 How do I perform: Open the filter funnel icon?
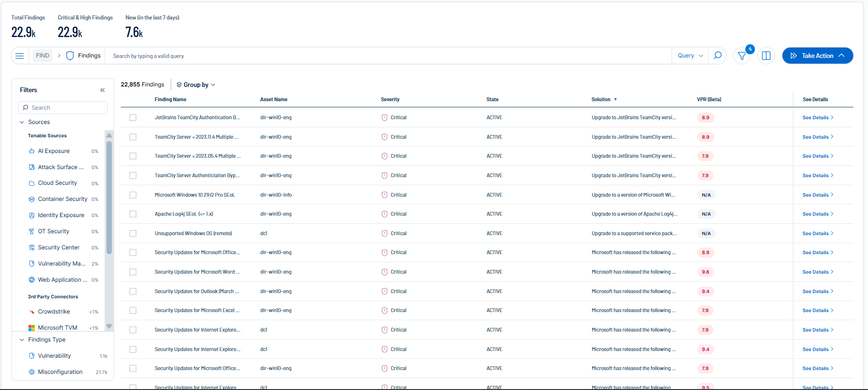pos(741,56)
